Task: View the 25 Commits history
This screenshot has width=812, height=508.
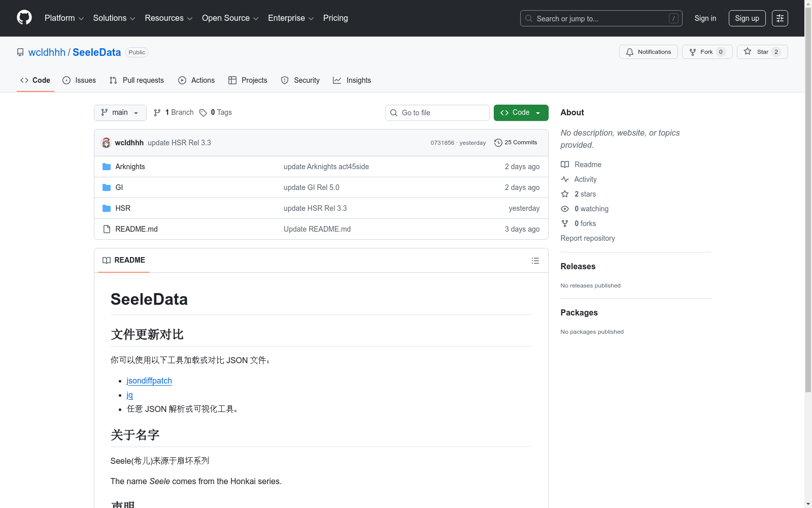Action: (516, 143)
